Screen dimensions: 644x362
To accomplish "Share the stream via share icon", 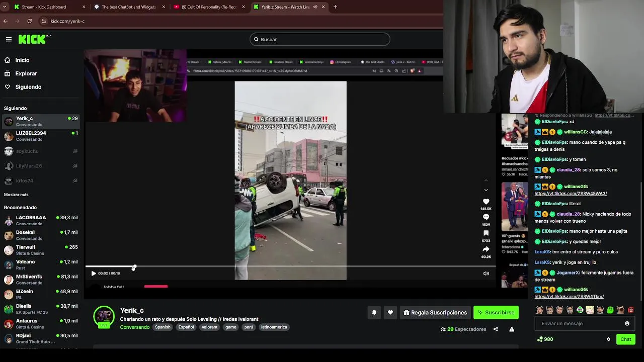I will [496, 329].
